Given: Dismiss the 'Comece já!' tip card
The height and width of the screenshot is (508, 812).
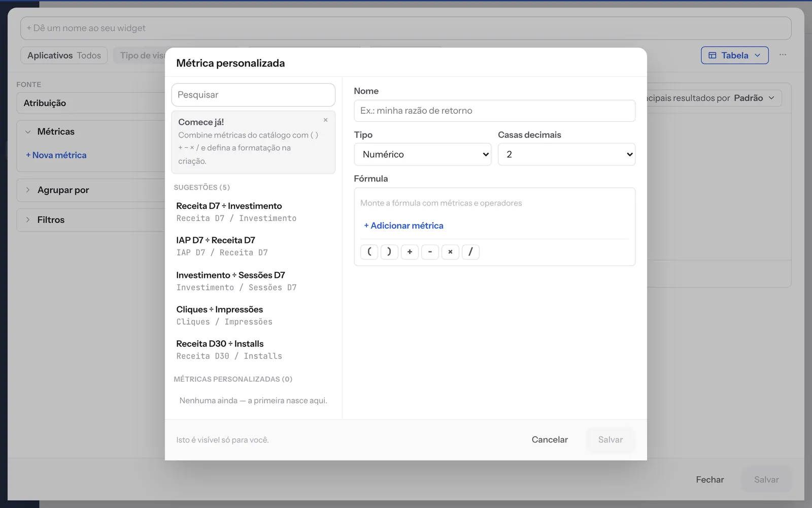Looking at the screenshot, I should [x=325, y=120].
